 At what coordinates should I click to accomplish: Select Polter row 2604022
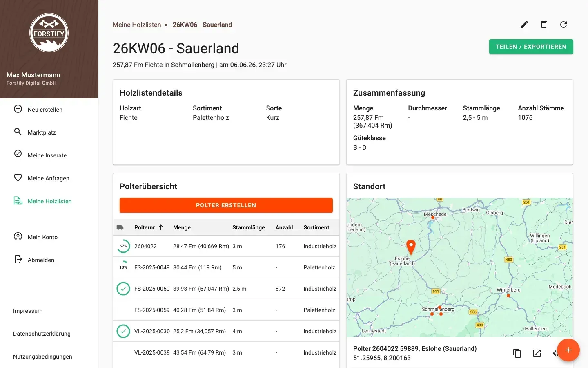pos(226,246)
